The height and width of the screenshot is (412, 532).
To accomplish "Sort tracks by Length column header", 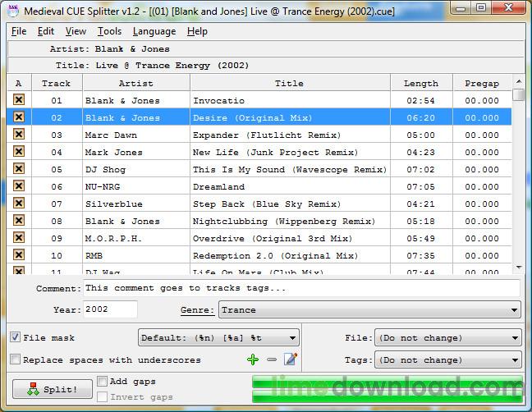I will tap(421, 83).
